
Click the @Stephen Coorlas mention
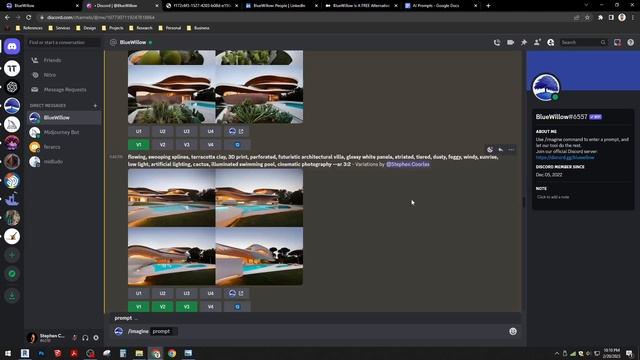(x=408, y=164)
